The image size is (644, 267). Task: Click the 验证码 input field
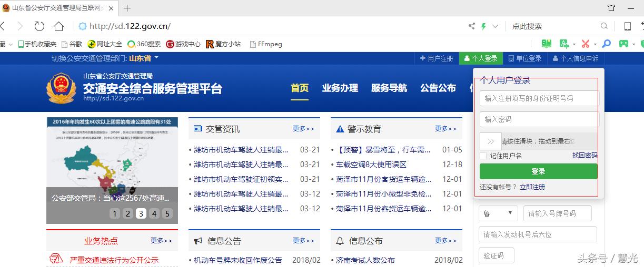click(x=497, y=255)
